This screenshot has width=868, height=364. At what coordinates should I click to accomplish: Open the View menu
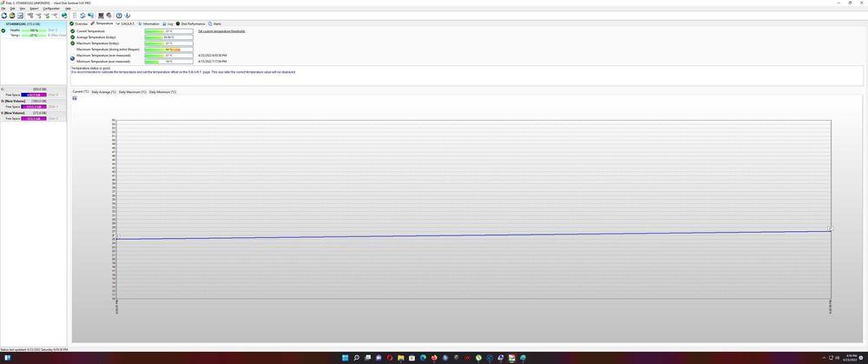click(23, 9)
